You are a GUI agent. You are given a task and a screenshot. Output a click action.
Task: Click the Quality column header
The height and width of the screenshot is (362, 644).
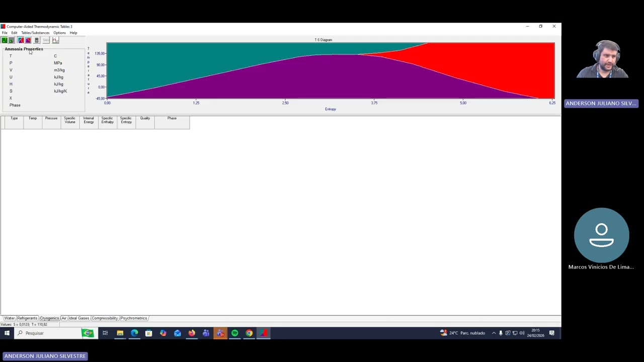pos(145,122)
